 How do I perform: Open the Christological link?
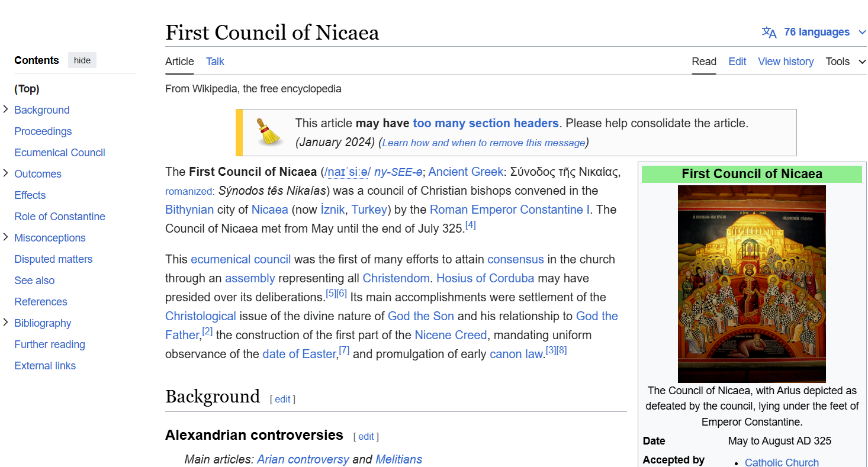click(x=201, y=316)
